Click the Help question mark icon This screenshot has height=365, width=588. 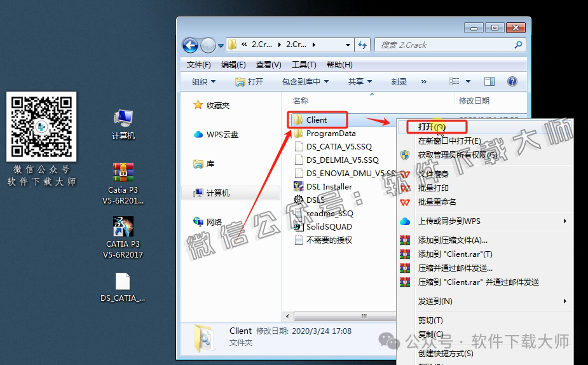[512, 81]
